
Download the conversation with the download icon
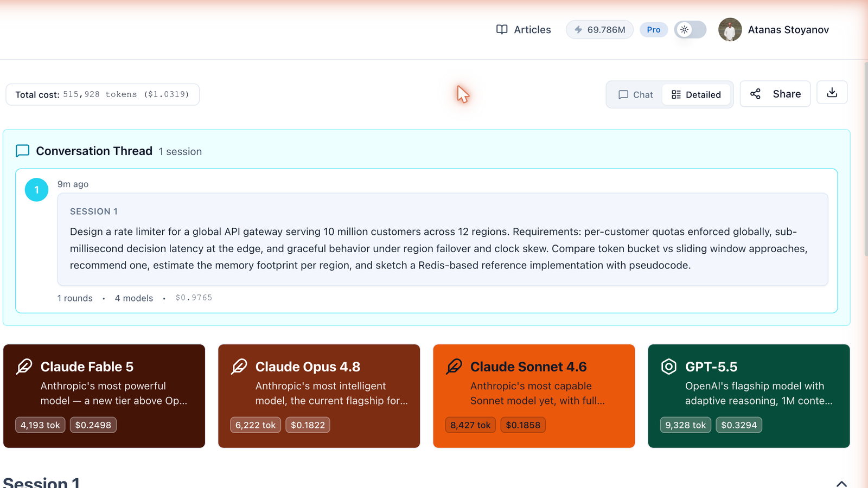pyautogui.click(x=832, y=93)
